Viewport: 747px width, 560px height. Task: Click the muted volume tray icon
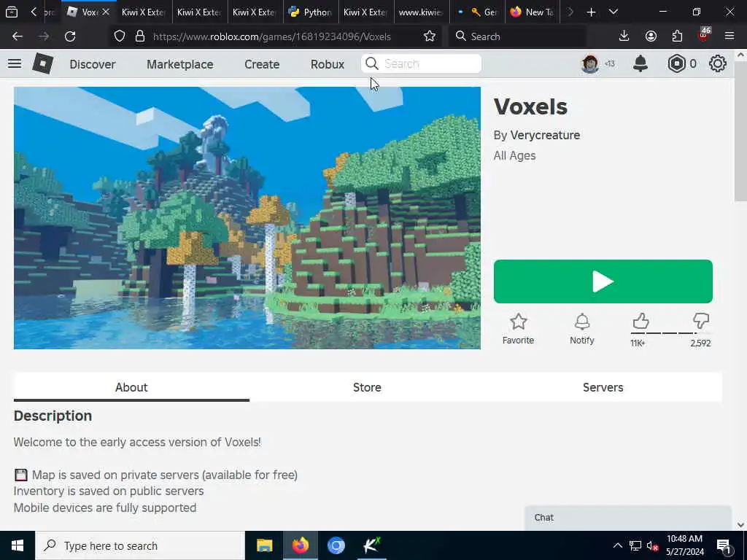pyautogui.click(x=652, y=545)
